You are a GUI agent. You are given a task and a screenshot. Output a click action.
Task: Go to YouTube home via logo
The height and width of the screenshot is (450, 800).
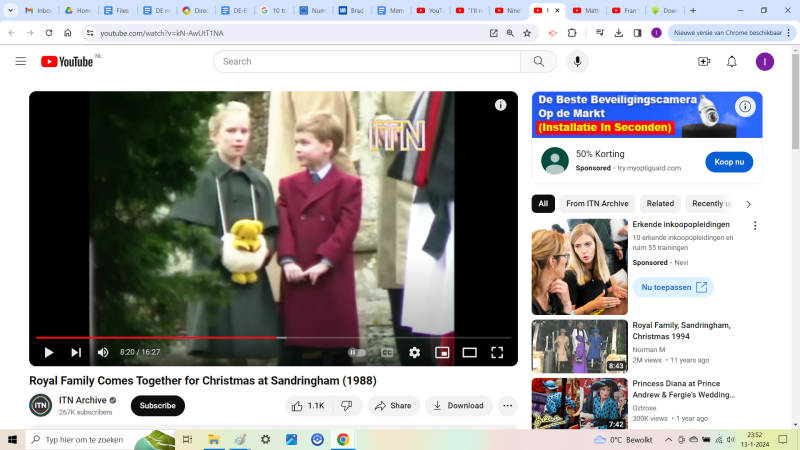pyautogui.click(x=67, y=61)
